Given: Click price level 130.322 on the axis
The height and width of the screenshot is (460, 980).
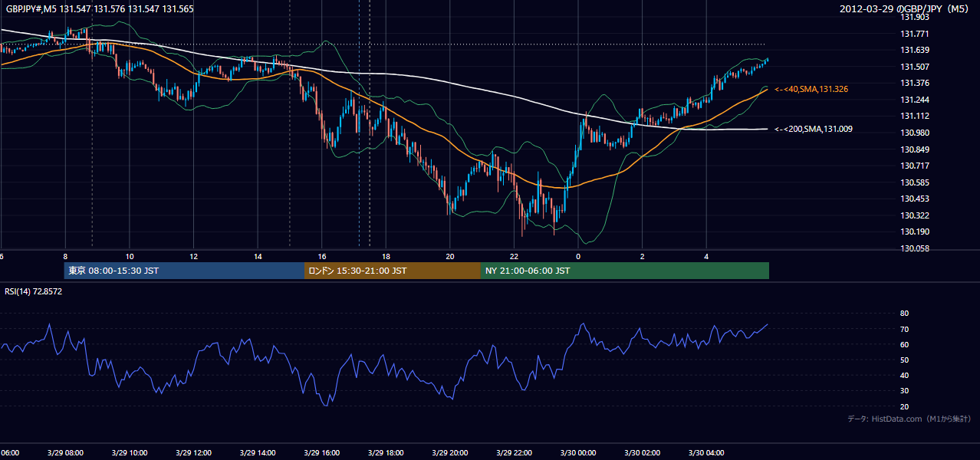Looking at the screenshot, I should [915, 215].
